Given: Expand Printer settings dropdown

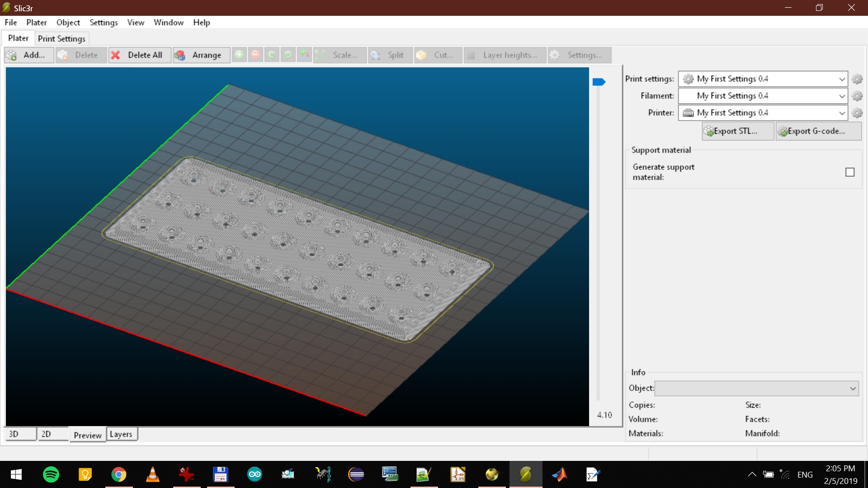Looking at the screenshot, I should pyautogui.click(x=840, y=113).
